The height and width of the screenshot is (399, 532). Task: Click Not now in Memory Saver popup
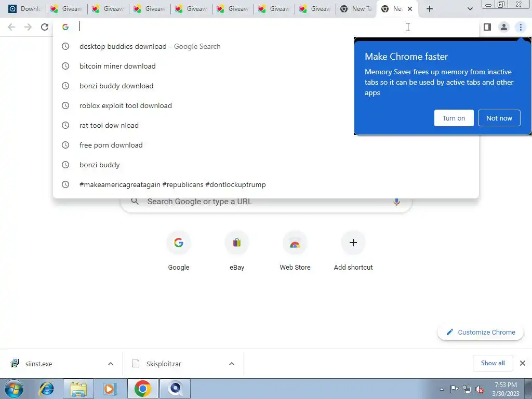click(499, 118)
